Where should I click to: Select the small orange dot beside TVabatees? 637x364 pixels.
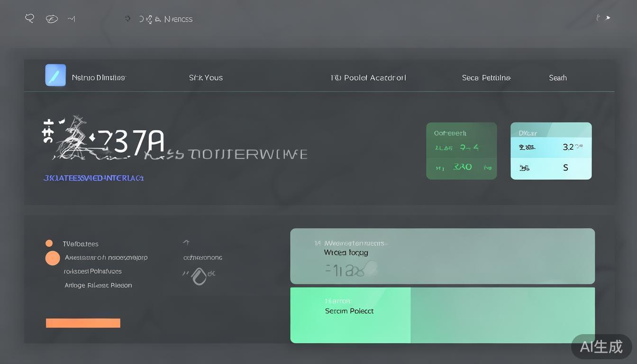[49, 244]
